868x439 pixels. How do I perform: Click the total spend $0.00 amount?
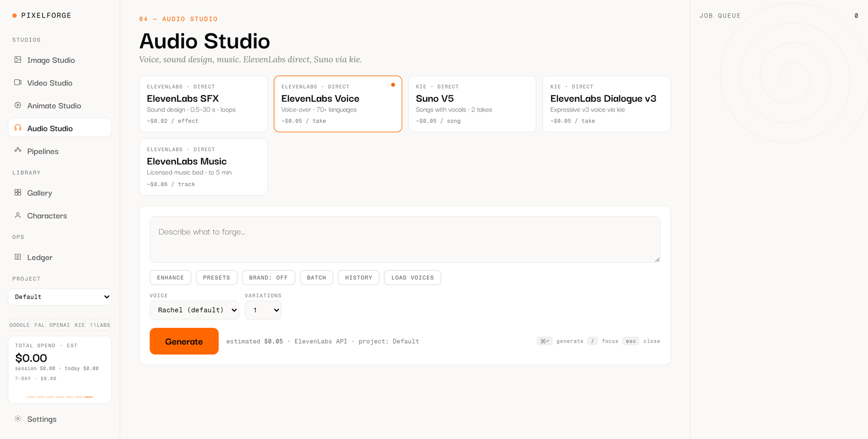(31, 358)
